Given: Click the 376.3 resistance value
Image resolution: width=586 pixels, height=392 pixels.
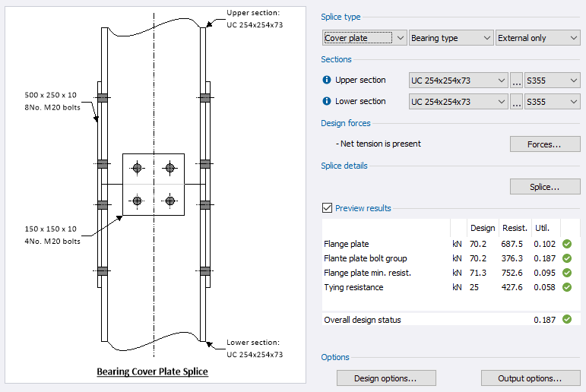Looking at the screenshot, I should coord(512,258).
